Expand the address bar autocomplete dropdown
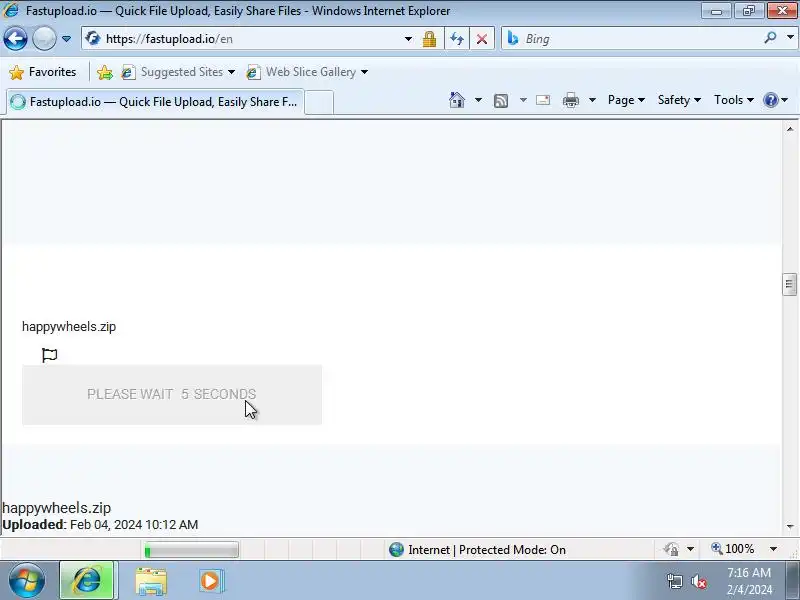Image resolution: width=800 pixels, height=600 pixels. coord(408,39)
